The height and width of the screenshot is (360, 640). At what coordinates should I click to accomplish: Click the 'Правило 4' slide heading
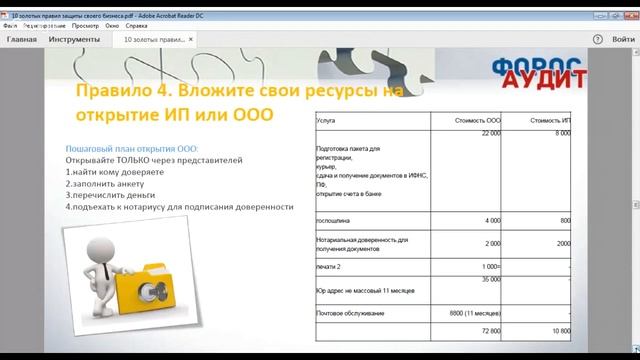coord(240,102)
